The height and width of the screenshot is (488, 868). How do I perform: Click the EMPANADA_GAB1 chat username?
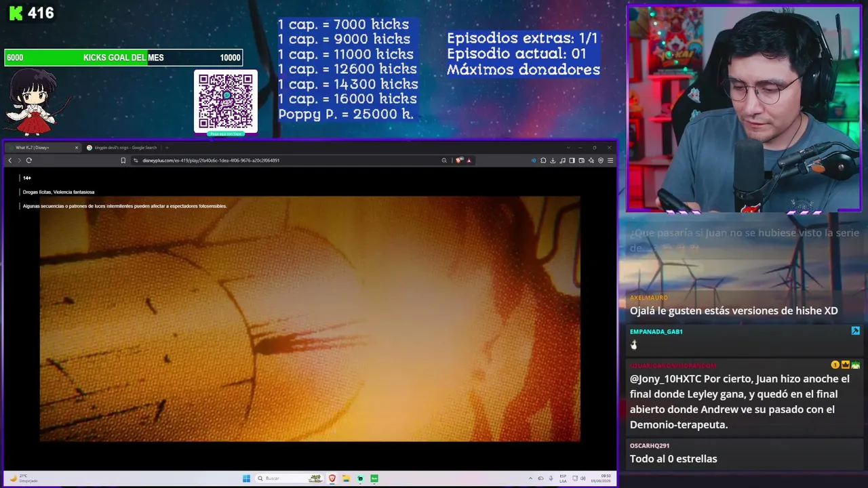[656, 331]
